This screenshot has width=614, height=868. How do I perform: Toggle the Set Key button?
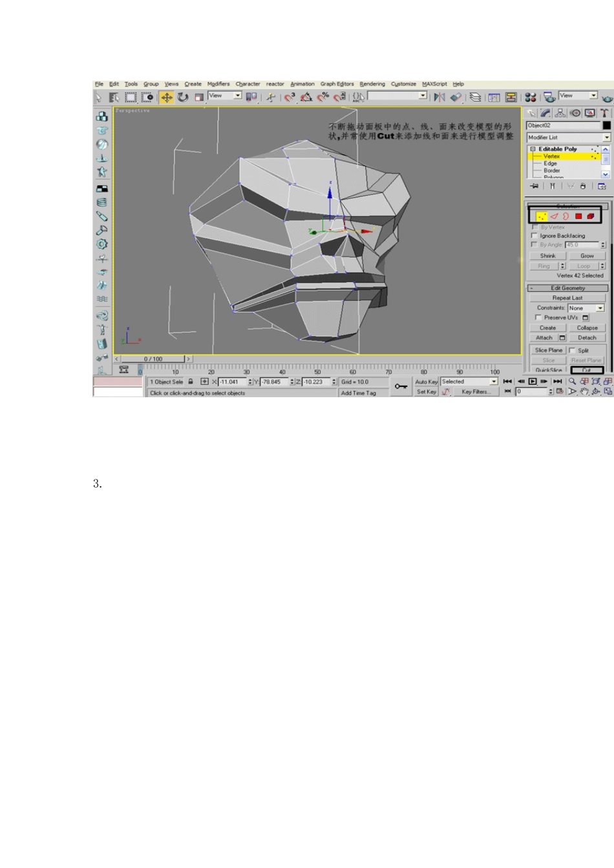click(x=426, y=391)
